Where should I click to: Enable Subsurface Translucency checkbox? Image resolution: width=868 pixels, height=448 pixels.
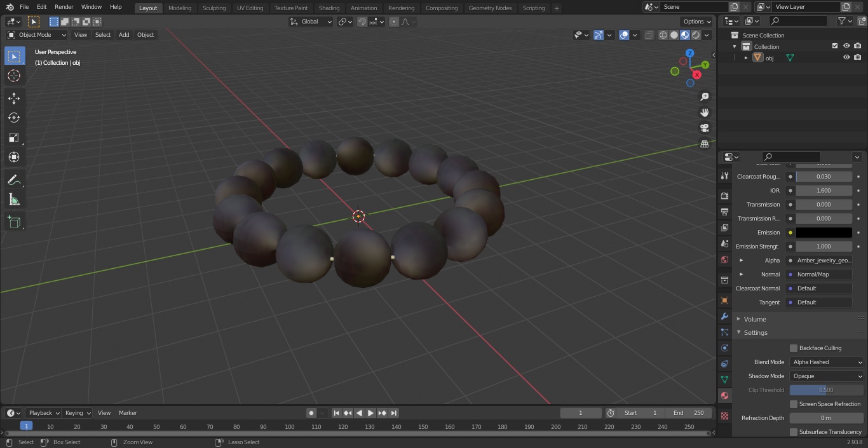click(794, 432)
